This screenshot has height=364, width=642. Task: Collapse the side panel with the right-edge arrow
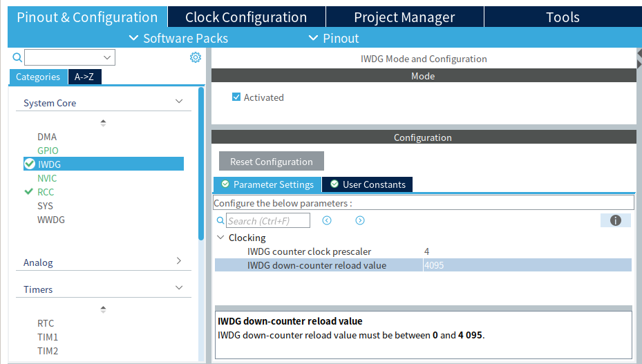639,54
